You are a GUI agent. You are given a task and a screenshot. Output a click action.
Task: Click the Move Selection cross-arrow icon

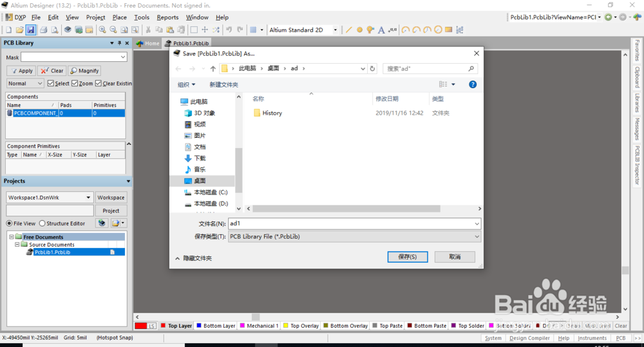coord(205,30)
